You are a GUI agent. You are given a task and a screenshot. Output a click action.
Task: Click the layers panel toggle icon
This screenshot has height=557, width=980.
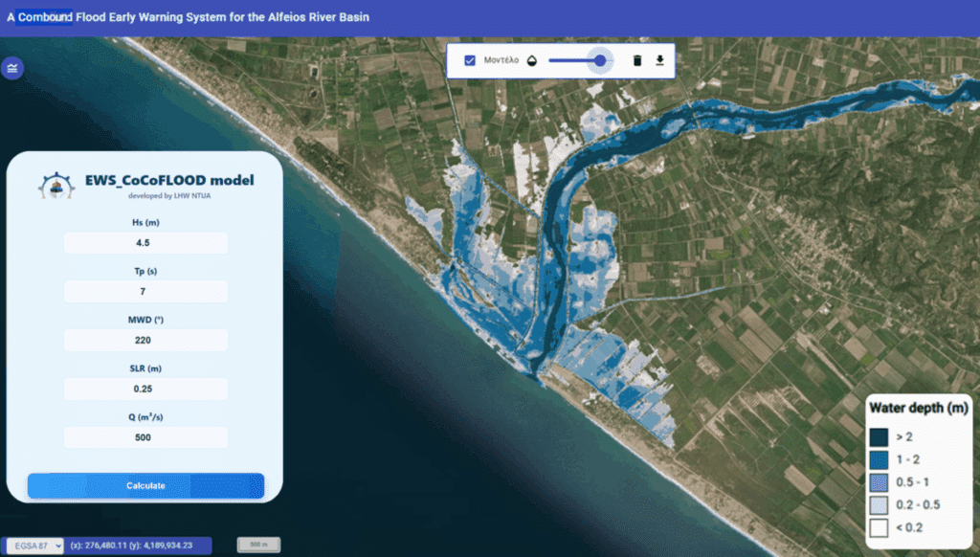pyautogui.click(x=12, y=68)
